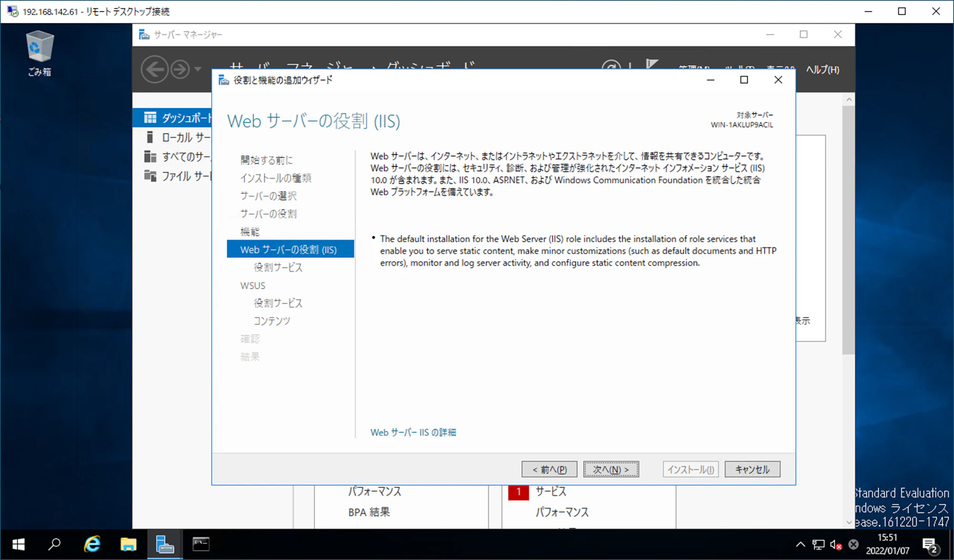Open the Server Manager navigation history dropdown
This screenshot has width=954, height=560.
tap(197, 70)
